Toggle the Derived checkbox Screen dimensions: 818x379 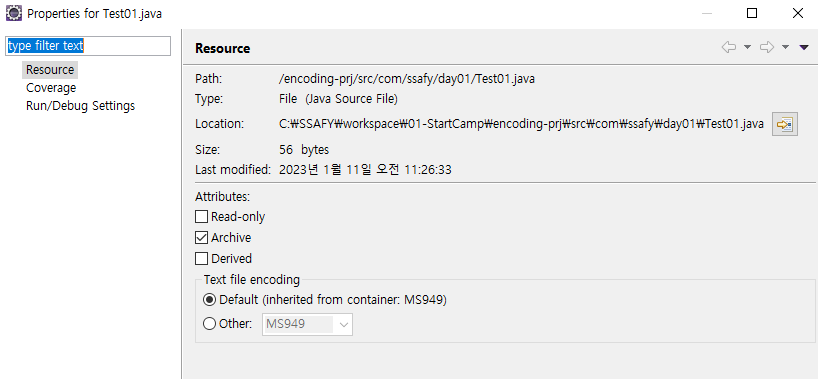click(x=201, y=258)
